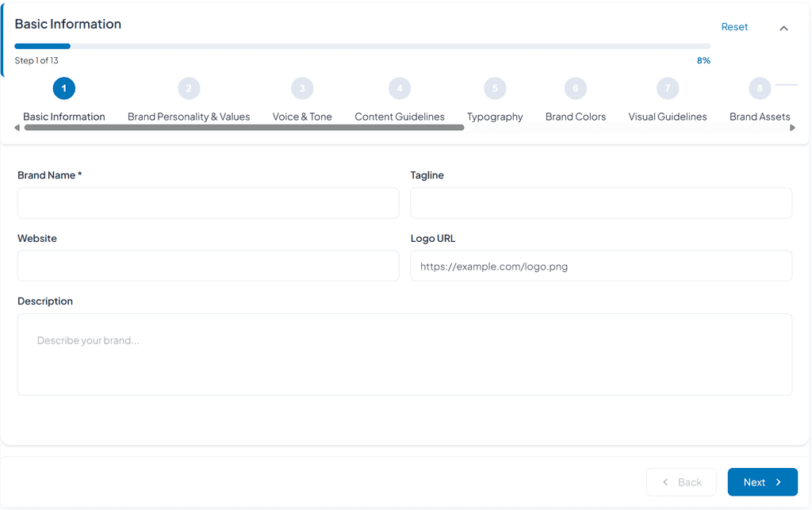Click the 'Website' label
The image size is (812, 510).
[x=37, y=239]
